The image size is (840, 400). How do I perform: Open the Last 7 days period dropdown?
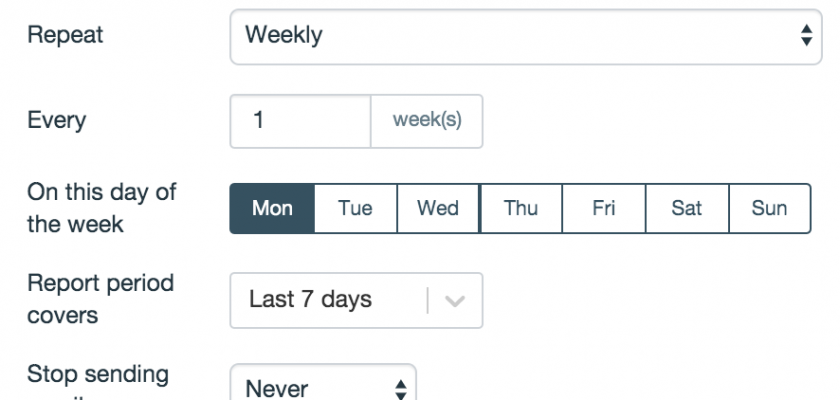tap(330, 300)
